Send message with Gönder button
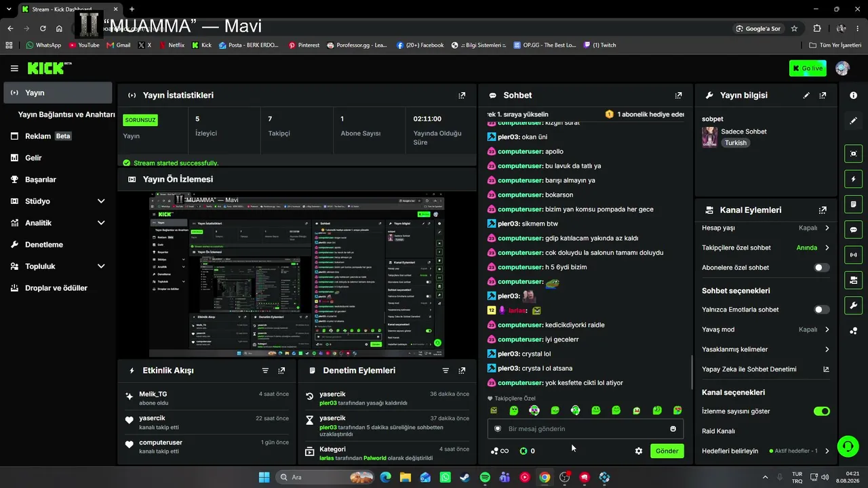Viewport: 868px width, 488px height. (667, 451)
